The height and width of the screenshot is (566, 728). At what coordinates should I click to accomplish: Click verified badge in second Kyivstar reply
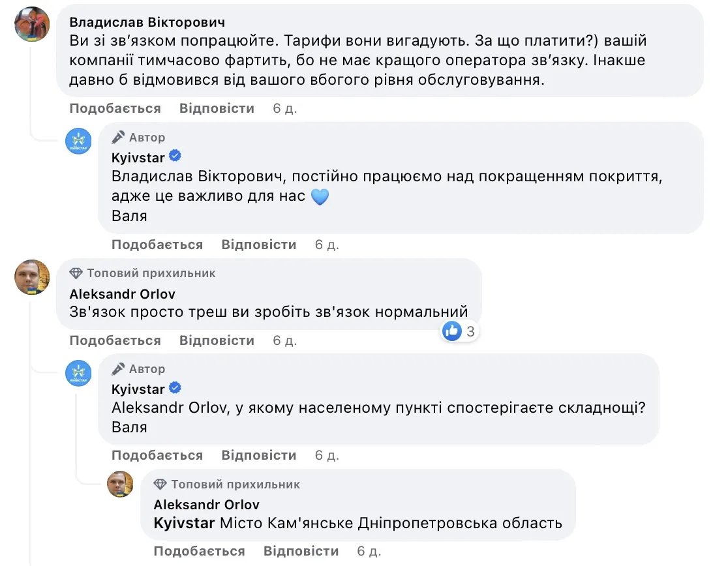175,389
